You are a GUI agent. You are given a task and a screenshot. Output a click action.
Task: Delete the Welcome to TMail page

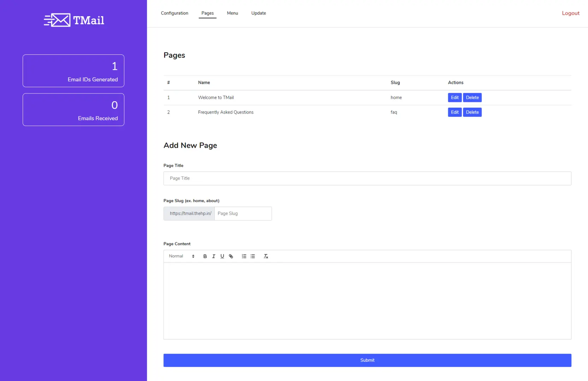472,98
